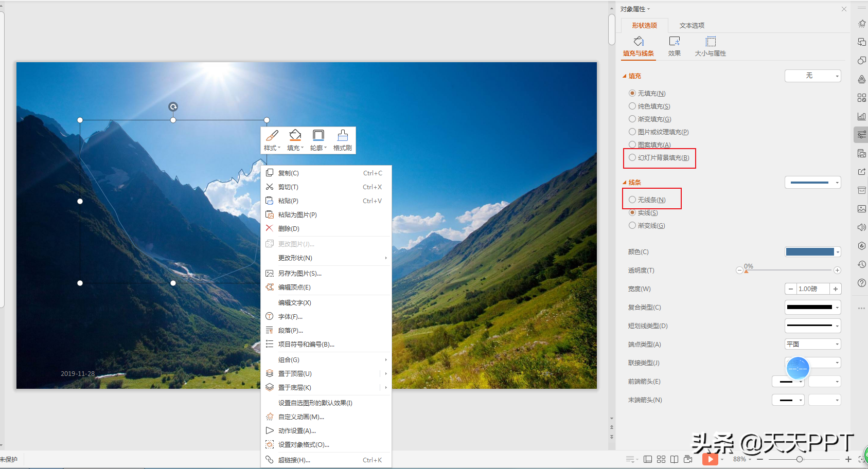Click the four-squares grid sidebar icon
Screen dimensions: 868x469
861,98
